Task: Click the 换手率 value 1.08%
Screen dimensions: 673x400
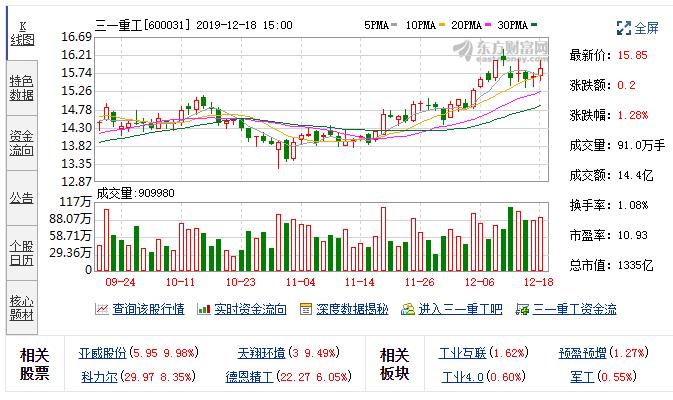Action: click(x=633, y=205)
